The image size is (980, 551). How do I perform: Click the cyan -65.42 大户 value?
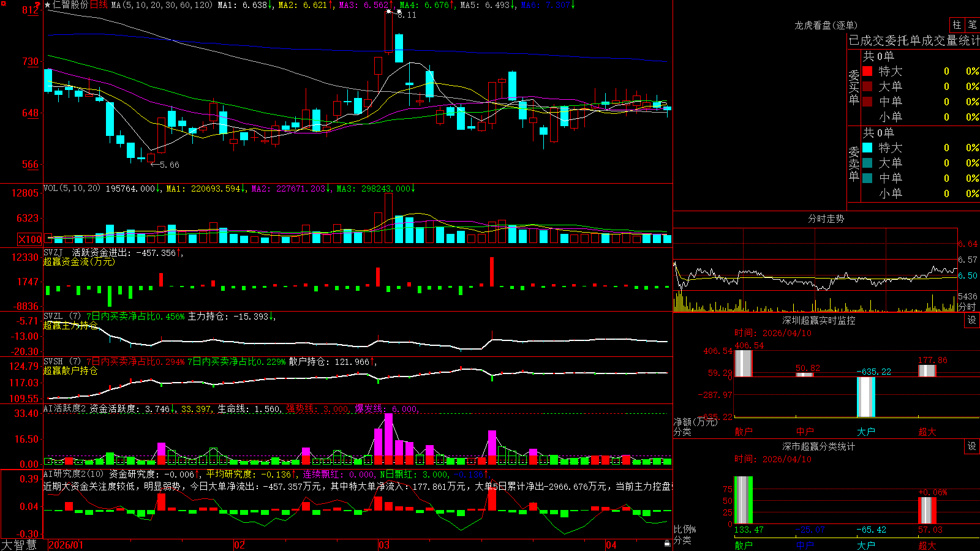click(x=871, y=530)
